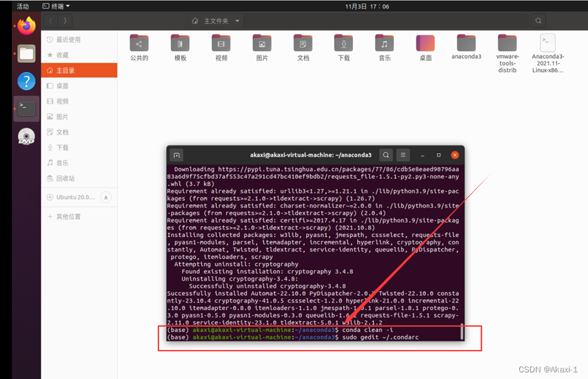588x379 pixels.
Task: Select 下载 in the sidebar
Action: (x=79, y=147)
